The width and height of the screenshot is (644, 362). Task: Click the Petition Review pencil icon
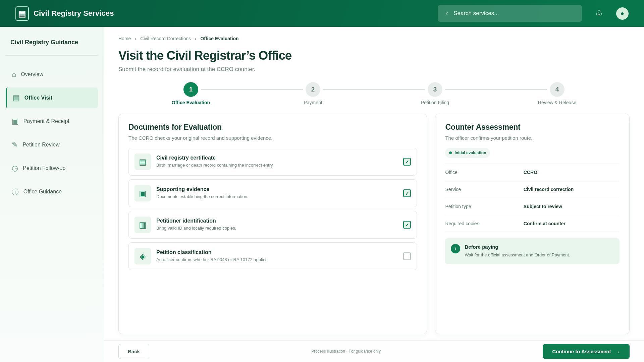coord(15,145)
